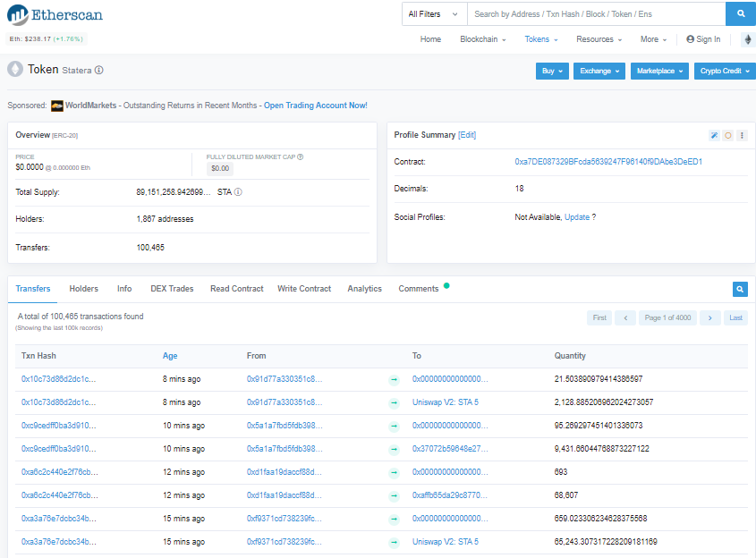Switch to the DEX Trades tab

(172, 289)
